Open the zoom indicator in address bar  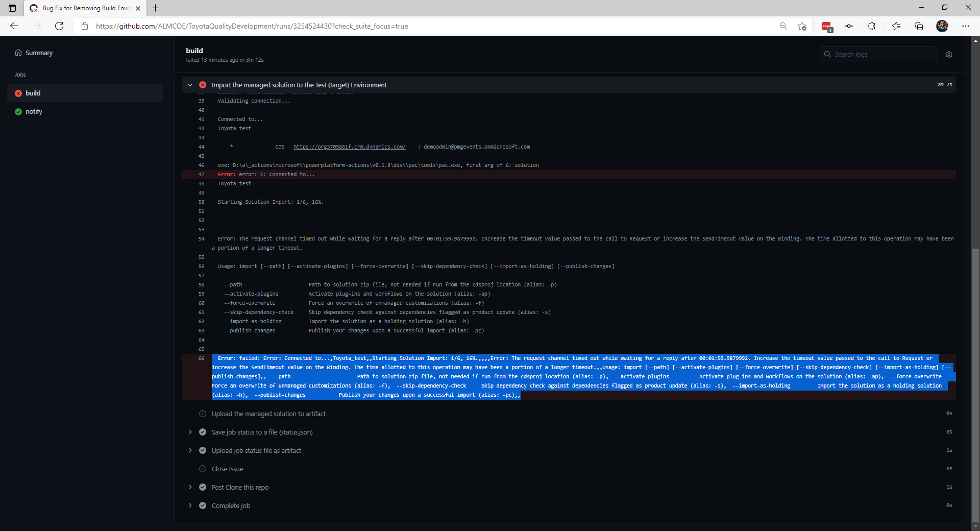point(783,26)
